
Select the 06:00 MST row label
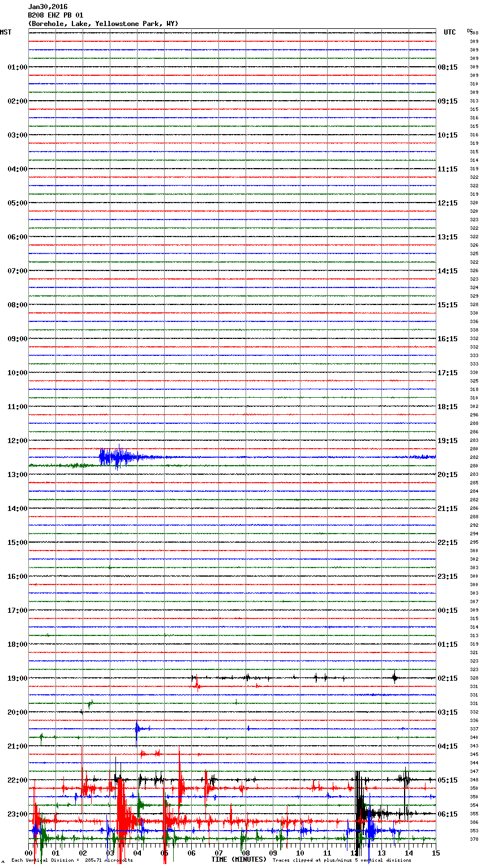tap(17, 237)
